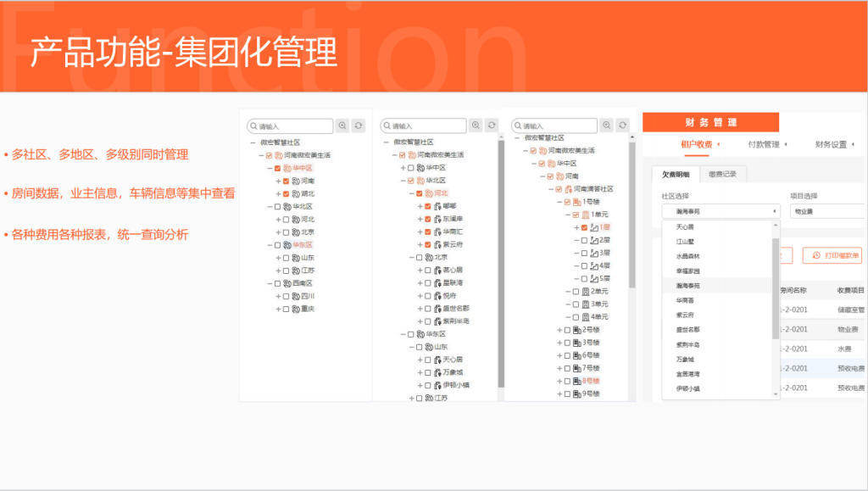Uncheck the 河北 checkbox in the middle tree
This screenshot has width=868, height=491.
tap(419, 192)
